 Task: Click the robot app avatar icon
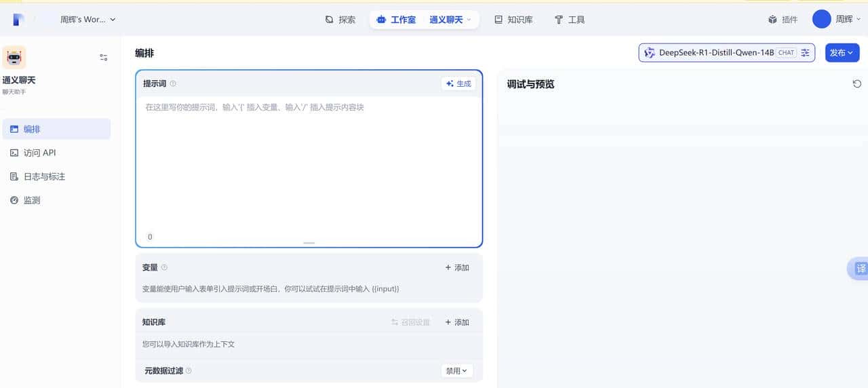click(x=14, y=58)
